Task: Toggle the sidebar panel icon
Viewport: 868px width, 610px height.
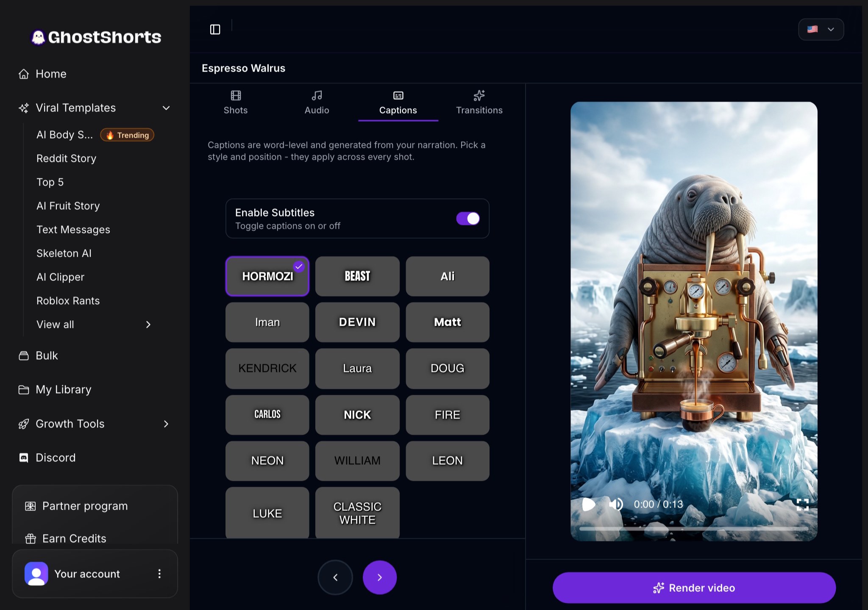Action: (215, 29)
